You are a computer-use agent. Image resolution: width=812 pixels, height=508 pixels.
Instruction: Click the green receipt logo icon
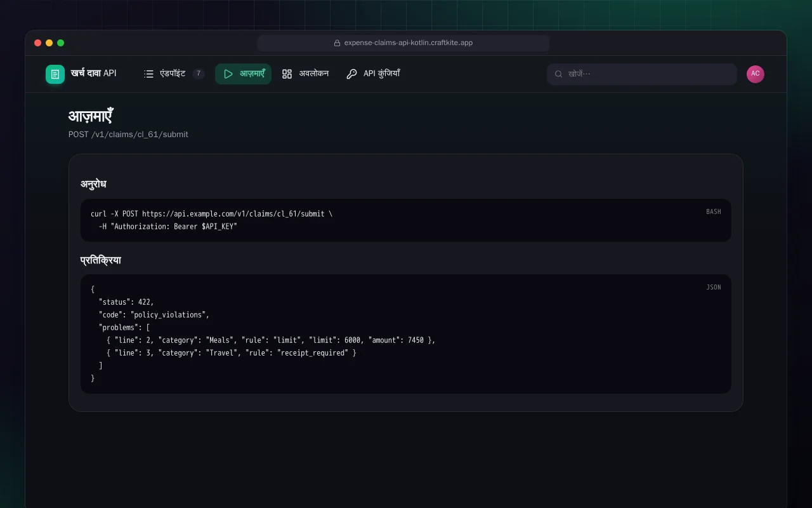coord(55,74)
